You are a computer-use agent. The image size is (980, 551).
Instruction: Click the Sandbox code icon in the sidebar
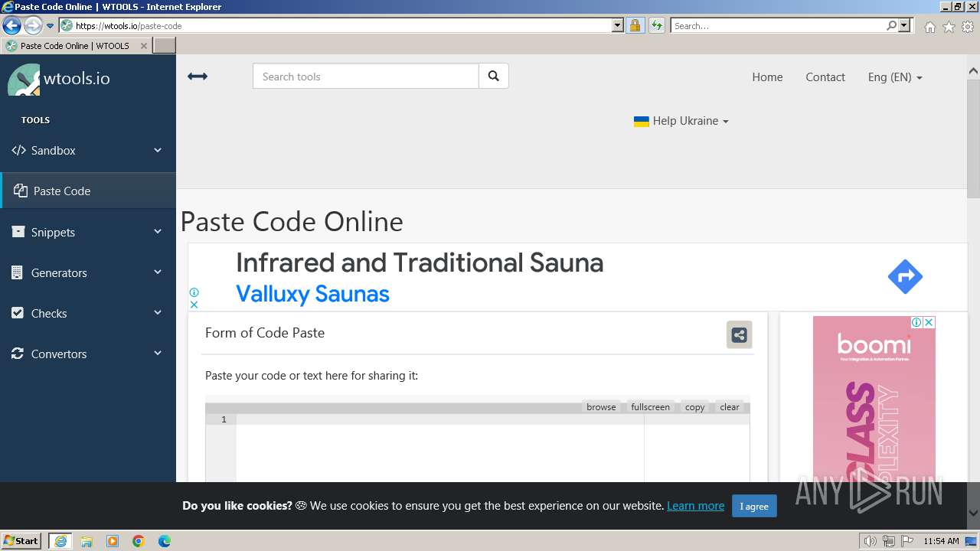tap(18, 150)
